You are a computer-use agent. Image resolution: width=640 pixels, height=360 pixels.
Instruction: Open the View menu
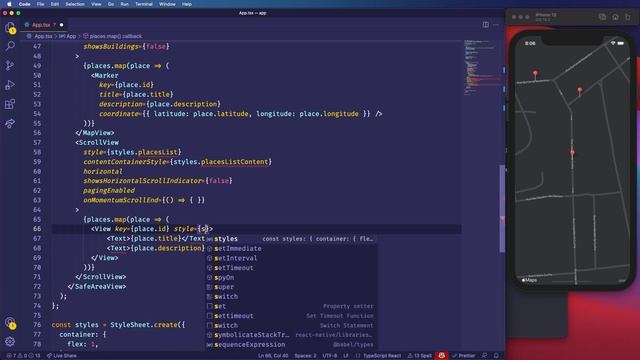[x=96, y=4]
